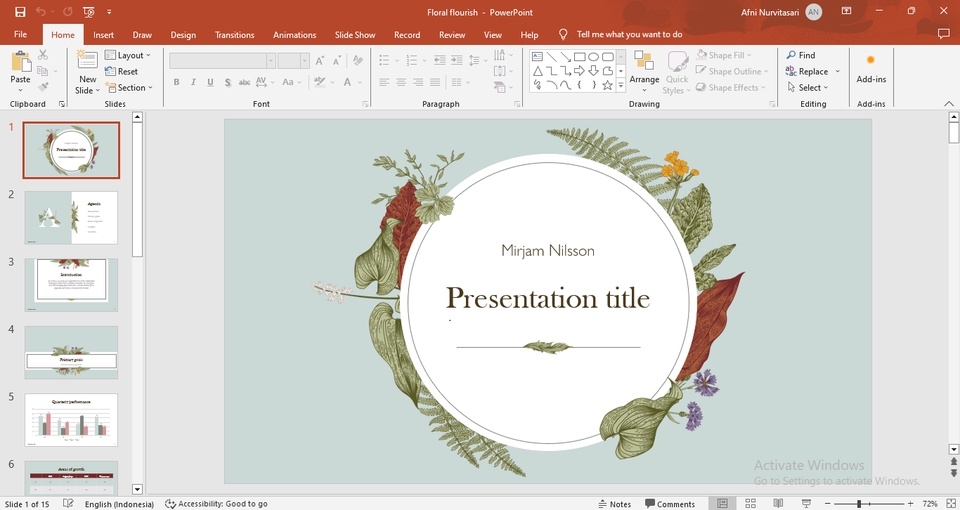Click Slide Show icon in status bar
Image resolution: width=960 pixels, height=510 pixels.
806,503
